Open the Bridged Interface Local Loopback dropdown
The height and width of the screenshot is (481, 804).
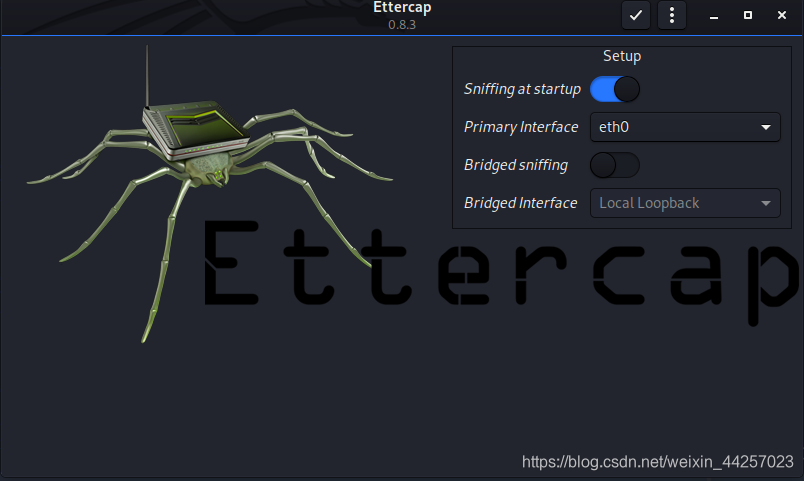(x=686, y=203)
